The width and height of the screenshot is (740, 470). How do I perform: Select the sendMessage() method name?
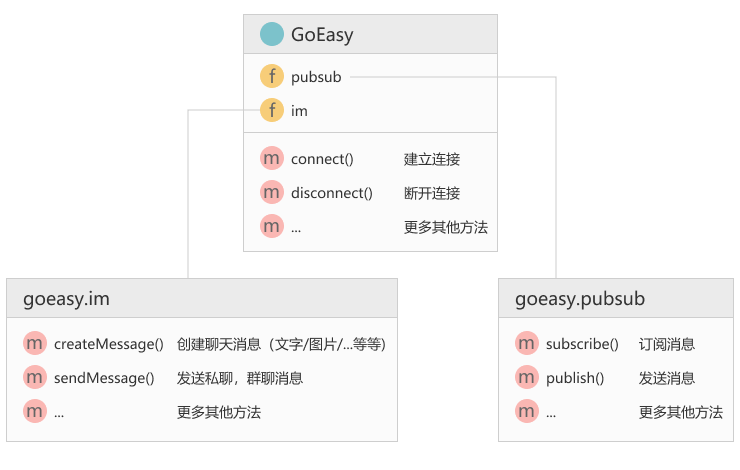(x=104, y=378)
